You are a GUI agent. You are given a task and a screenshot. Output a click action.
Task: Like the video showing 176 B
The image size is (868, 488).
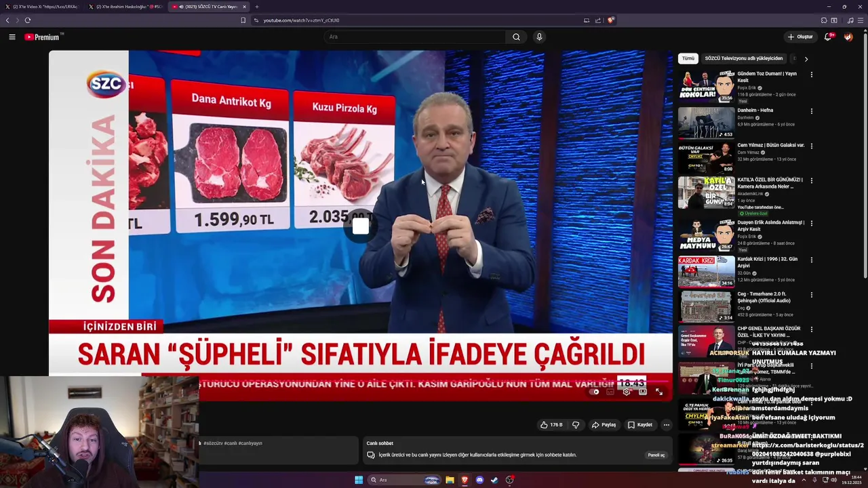click(x=551, y=425)
